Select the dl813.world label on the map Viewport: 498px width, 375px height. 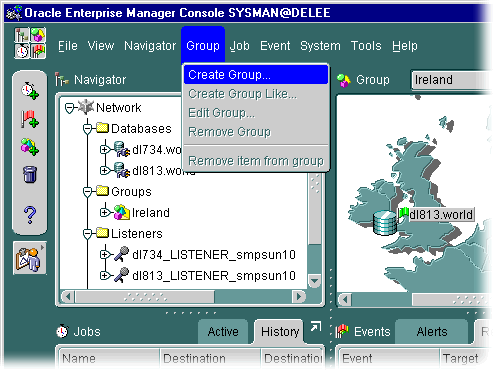click(441, 214)
